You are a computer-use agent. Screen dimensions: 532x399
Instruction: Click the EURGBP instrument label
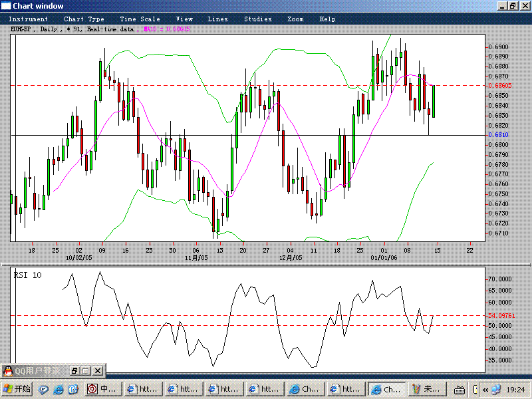(x=21, y=29)
